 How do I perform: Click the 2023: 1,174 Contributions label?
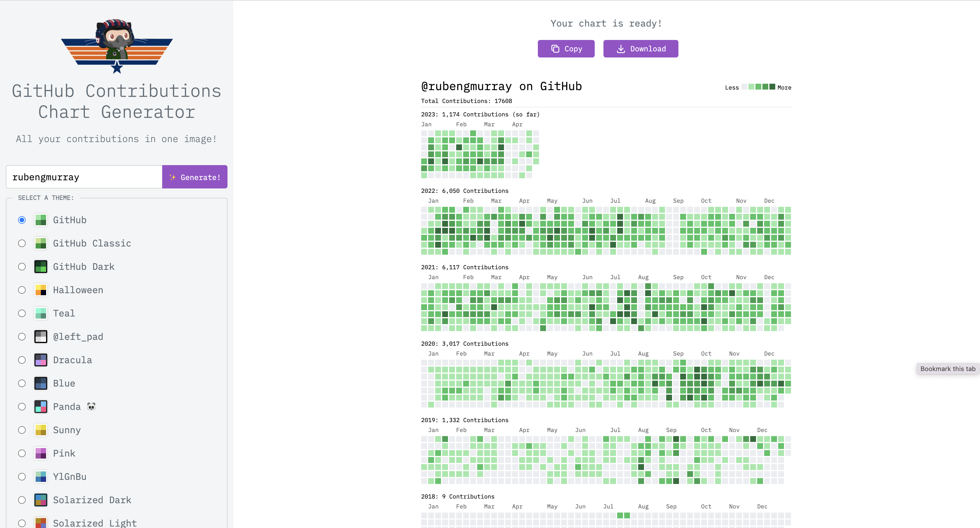480,114
